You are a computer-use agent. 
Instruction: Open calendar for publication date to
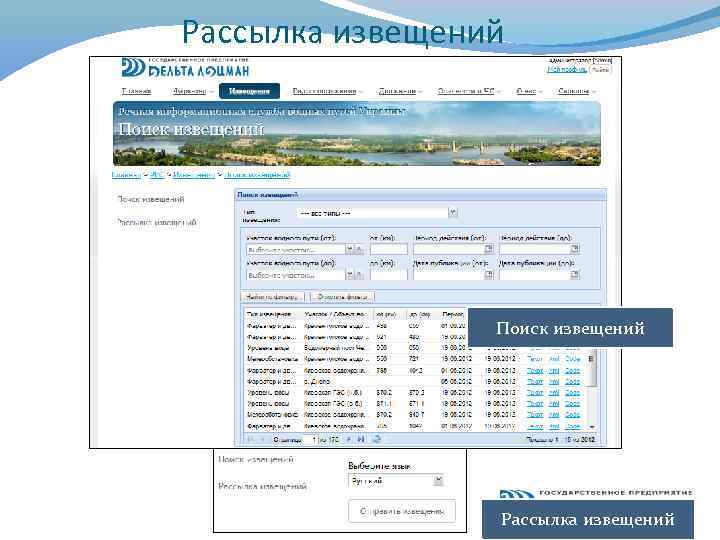pos(574,275)
